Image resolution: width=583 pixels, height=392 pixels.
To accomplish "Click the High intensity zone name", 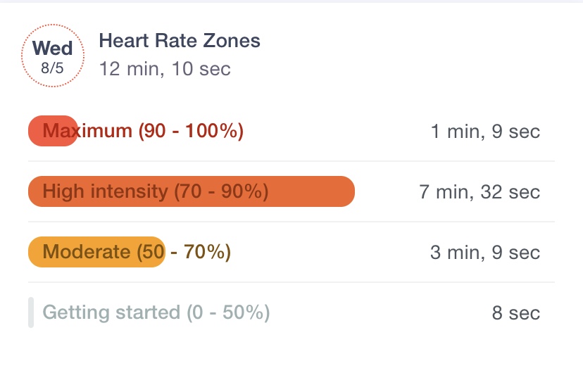I will (x=106, y=191).
